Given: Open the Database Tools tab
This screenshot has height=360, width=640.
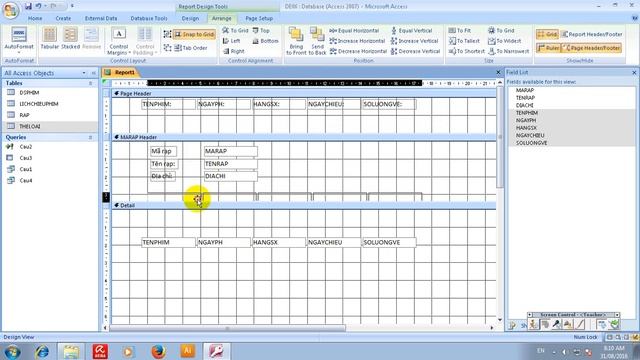Looking at the screenshot, I should tap(149, 18).
